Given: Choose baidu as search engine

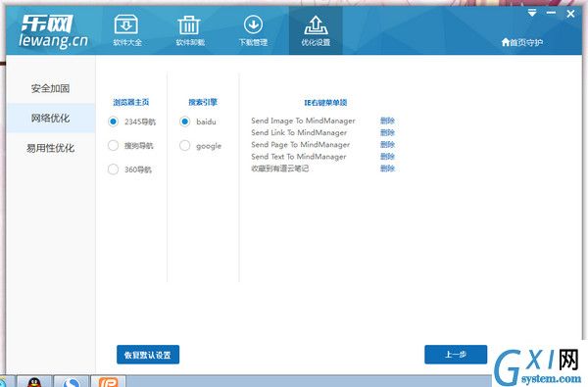Looking at the screenshot, I should tap(184, 121).
